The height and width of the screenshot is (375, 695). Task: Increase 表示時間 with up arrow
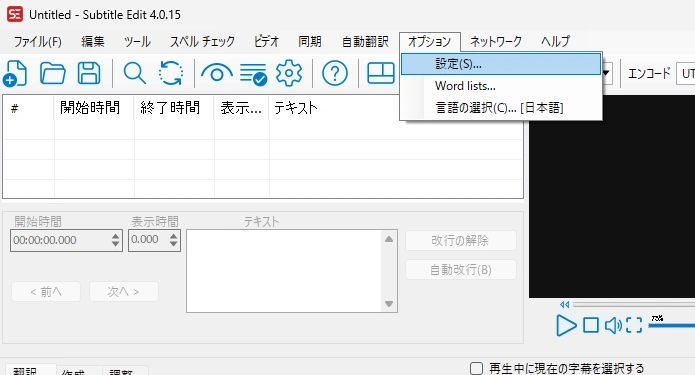tap(174, 236)
